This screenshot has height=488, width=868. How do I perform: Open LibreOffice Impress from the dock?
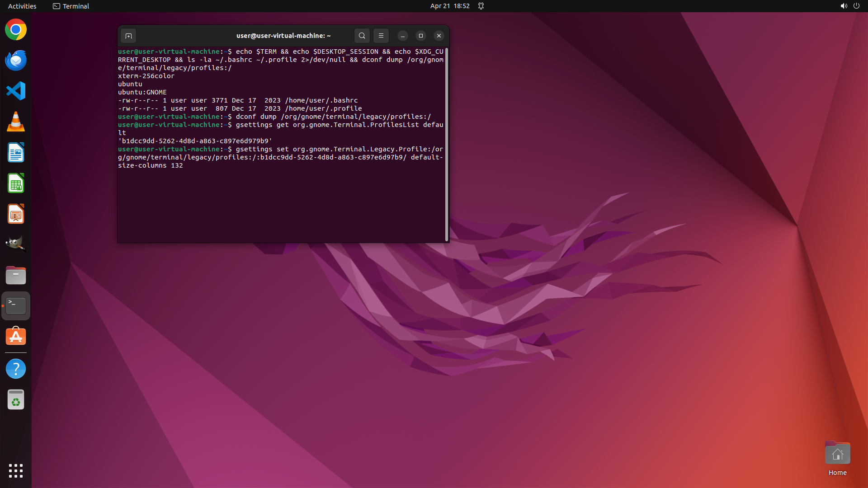click(x=16, y=214)
